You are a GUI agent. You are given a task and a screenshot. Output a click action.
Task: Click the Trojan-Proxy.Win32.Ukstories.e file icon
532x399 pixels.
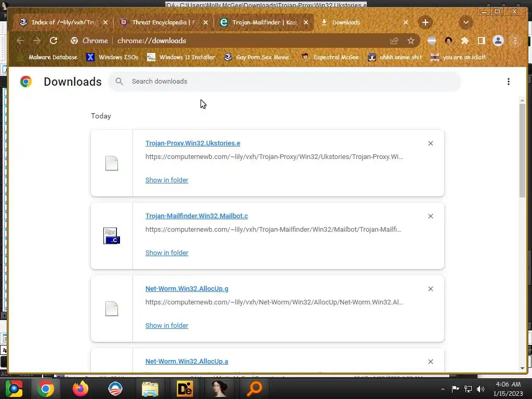112,163
